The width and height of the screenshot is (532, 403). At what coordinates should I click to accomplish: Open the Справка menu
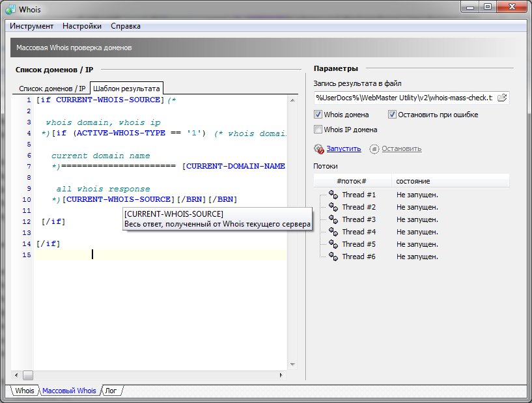(126, 26)
